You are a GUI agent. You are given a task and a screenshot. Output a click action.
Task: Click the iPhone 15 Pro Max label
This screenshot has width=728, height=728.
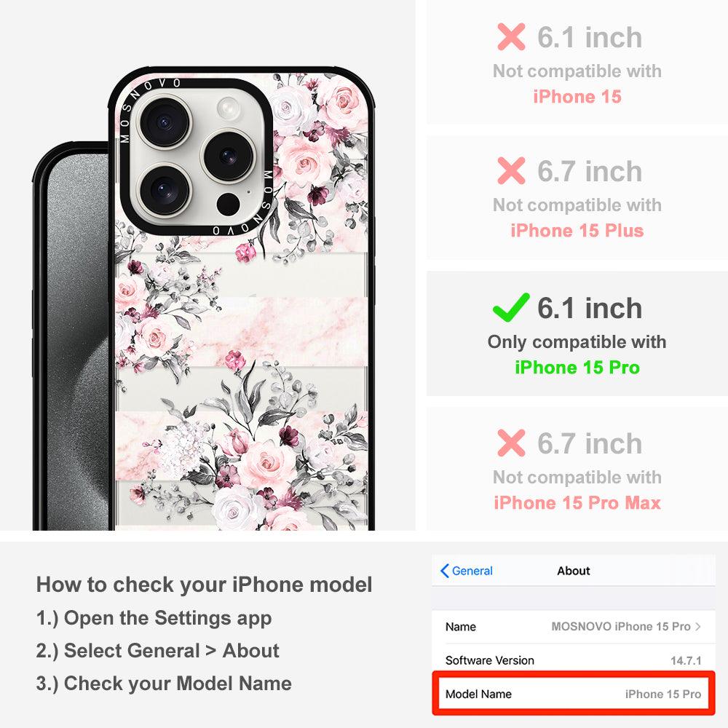point(577,503)
